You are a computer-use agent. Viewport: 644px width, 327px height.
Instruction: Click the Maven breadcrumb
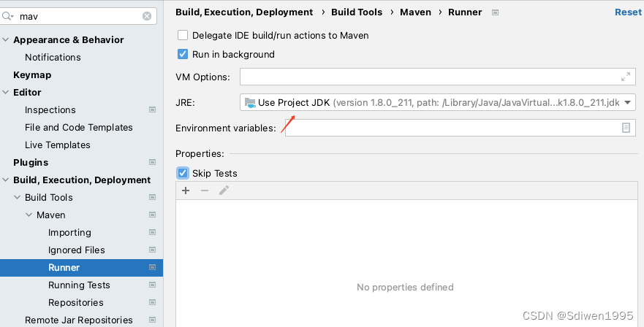coord(416,12)
